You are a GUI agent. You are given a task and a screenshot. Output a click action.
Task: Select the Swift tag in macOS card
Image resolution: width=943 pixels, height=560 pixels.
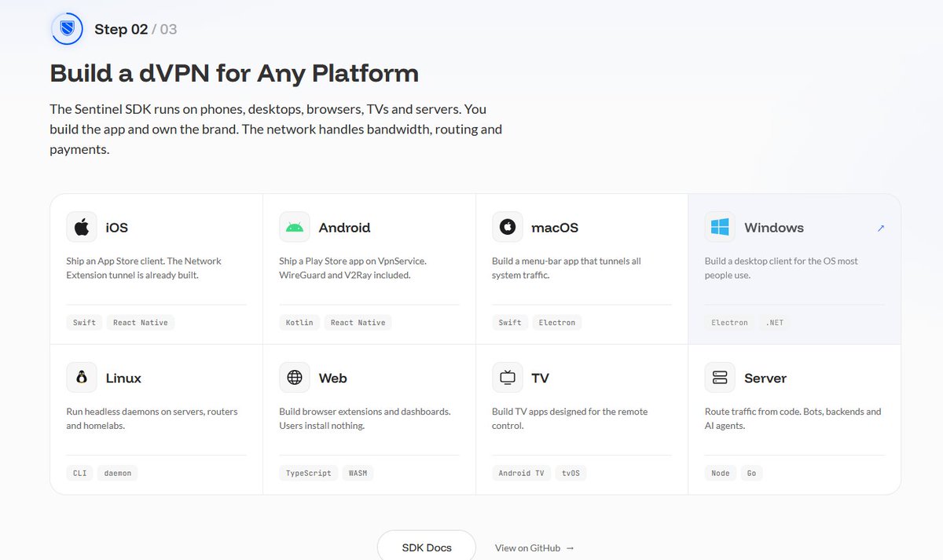(510, 323)
